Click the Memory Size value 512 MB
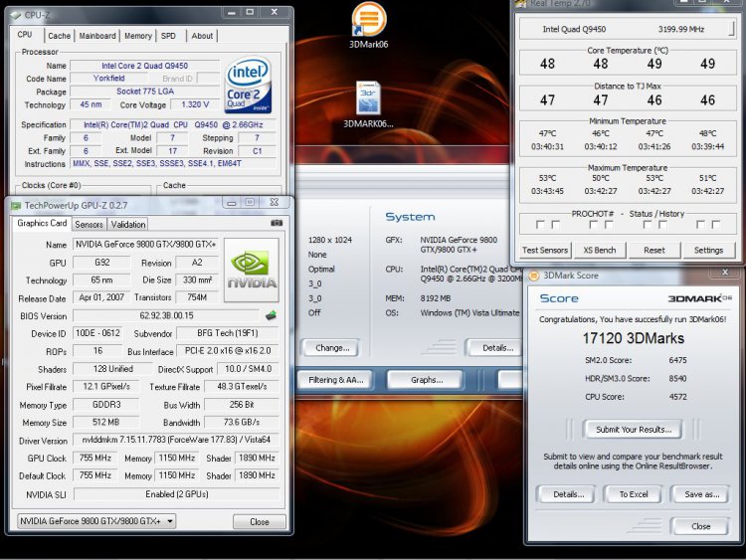 (105, 422)
